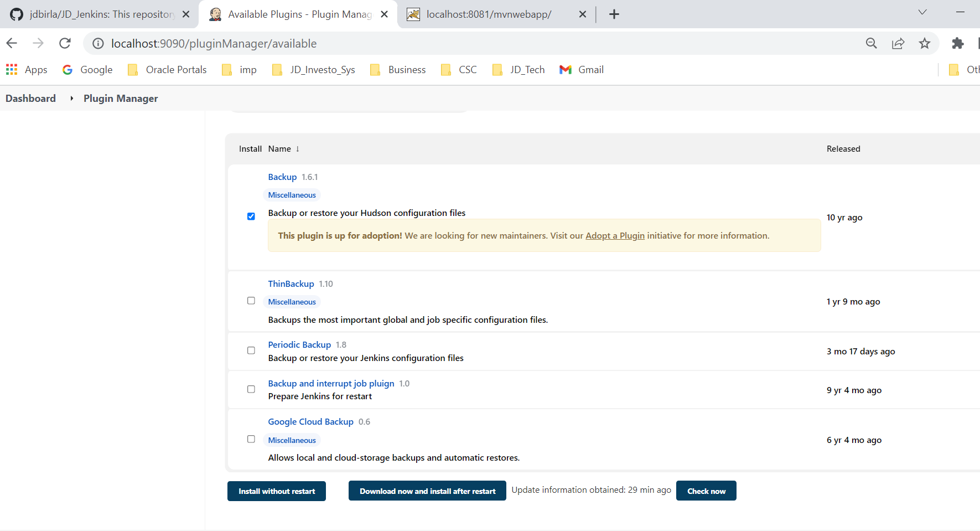Sort plugins by Name column
Screen dimensions: 980x531
click(283, 148)
